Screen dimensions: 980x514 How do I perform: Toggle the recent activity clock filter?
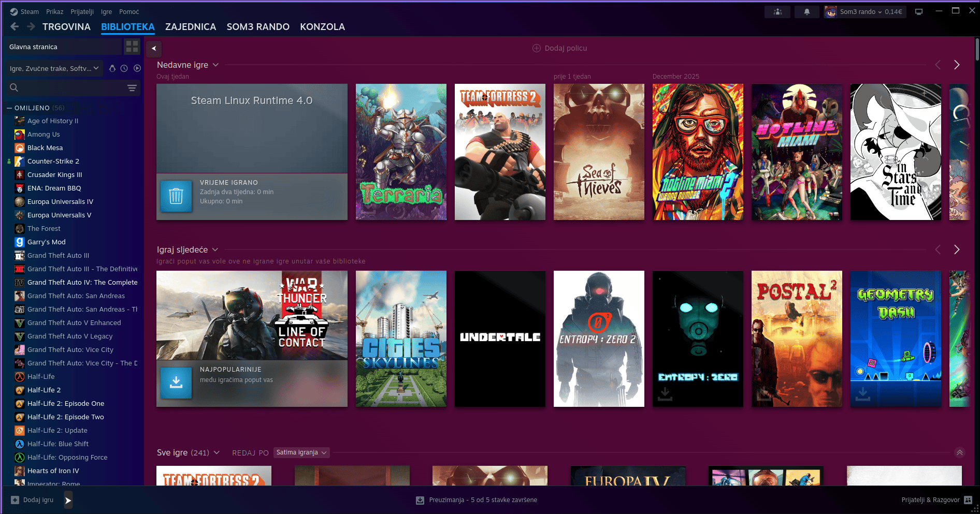124,68
